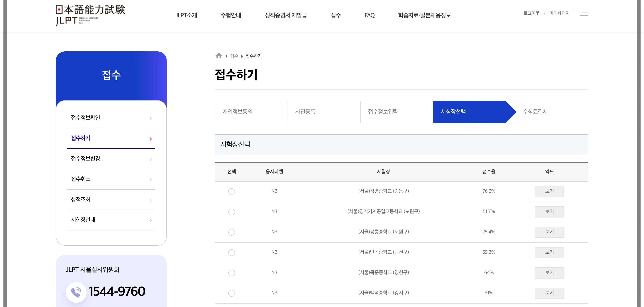Click the 마이페이지 link
644x307 pixels.
[x=560, y=13]
